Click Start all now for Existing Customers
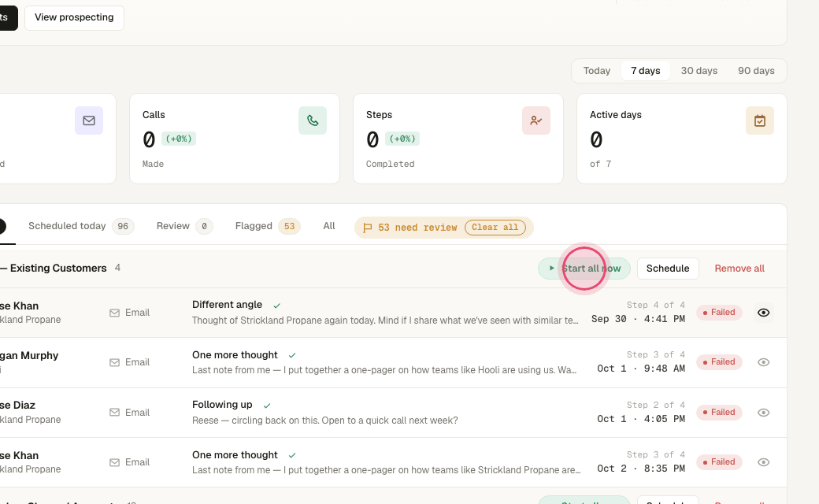819x504 pixels. (584, 269)
